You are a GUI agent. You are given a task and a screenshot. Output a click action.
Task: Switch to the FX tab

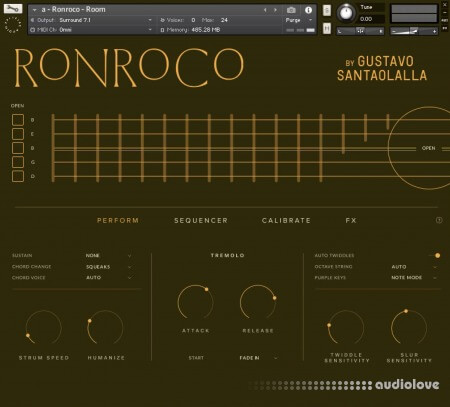pos(351,220)
